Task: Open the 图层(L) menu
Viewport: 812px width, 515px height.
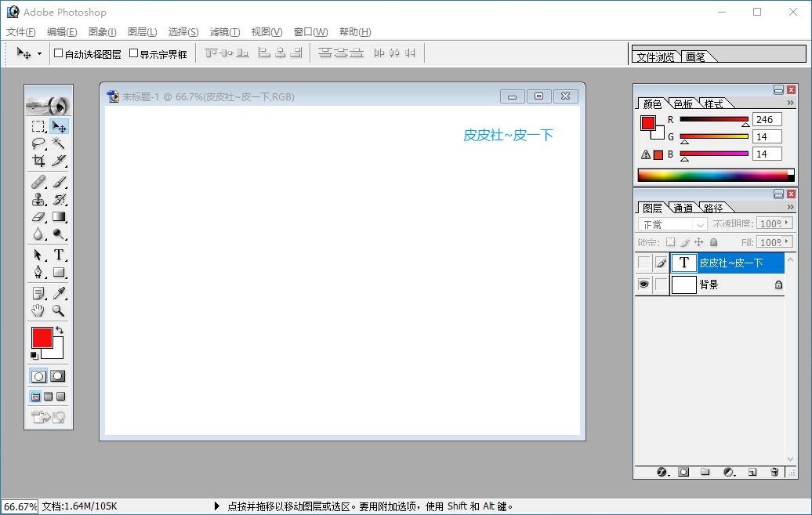Action: [143, 32]
